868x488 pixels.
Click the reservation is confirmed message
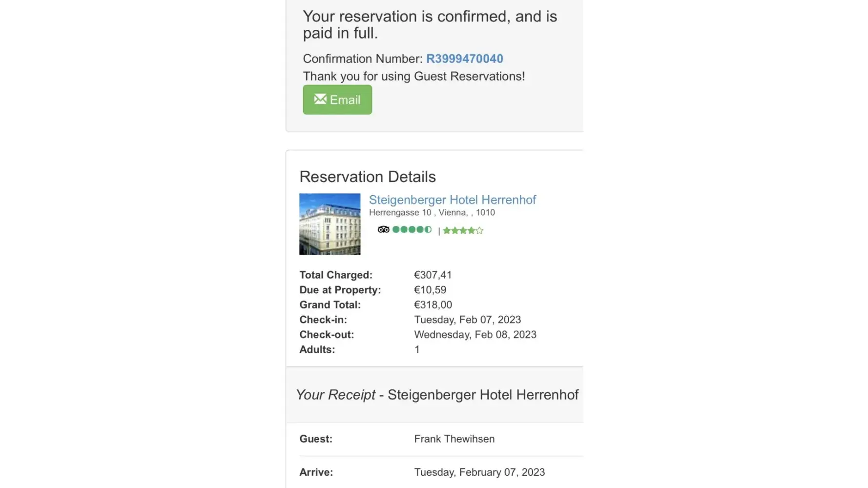pyautogui.click(x=430, y=24)
